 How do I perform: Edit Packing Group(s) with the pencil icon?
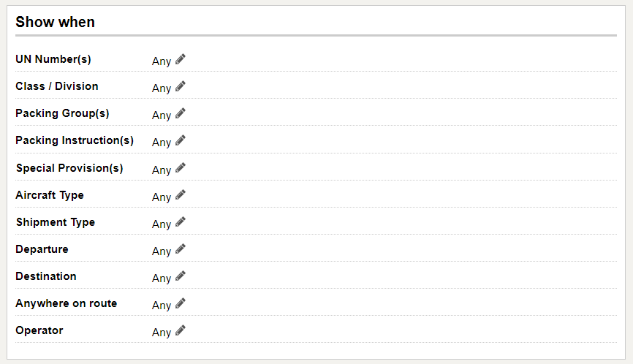click(x=181, y=113)
